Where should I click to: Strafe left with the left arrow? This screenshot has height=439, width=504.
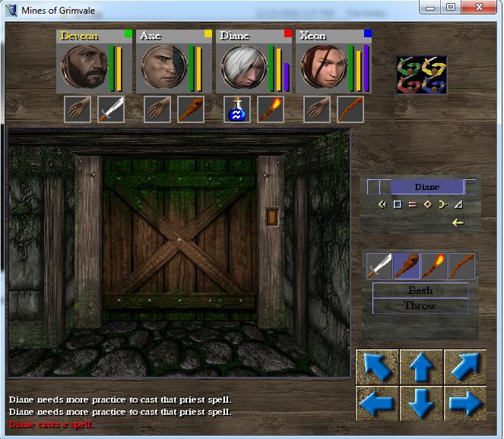pos(377,403)
